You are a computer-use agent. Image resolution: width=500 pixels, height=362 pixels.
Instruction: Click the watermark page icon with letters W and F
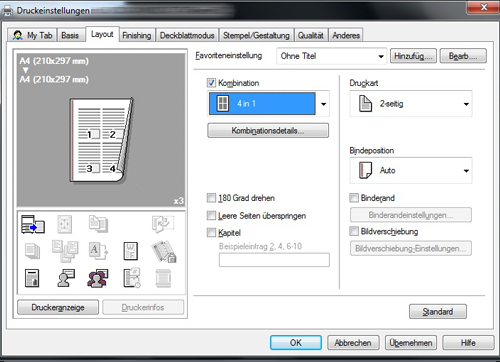coord(131,251)
